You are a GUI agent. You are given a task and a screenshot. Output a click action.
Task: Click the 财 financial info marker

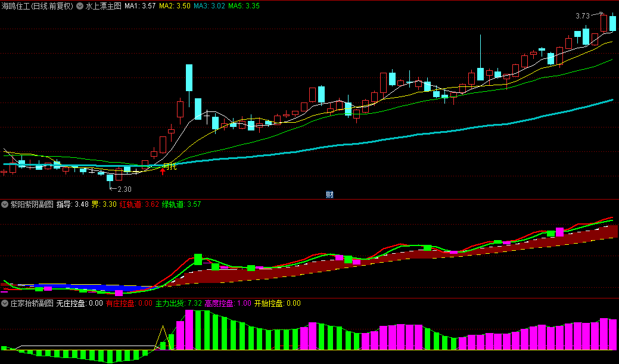pos(329,195)
